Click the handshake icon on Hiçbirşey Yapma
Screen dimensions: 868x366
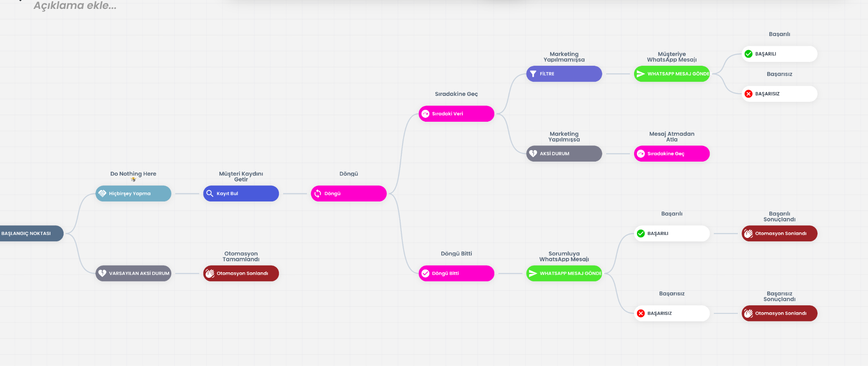tap(102, 193)
